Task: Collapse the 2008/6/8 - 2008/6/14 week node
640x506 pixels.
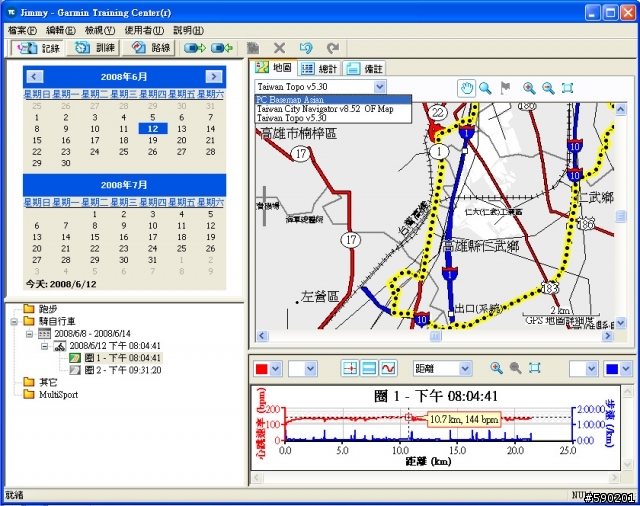Action: (x=29, y=334)
